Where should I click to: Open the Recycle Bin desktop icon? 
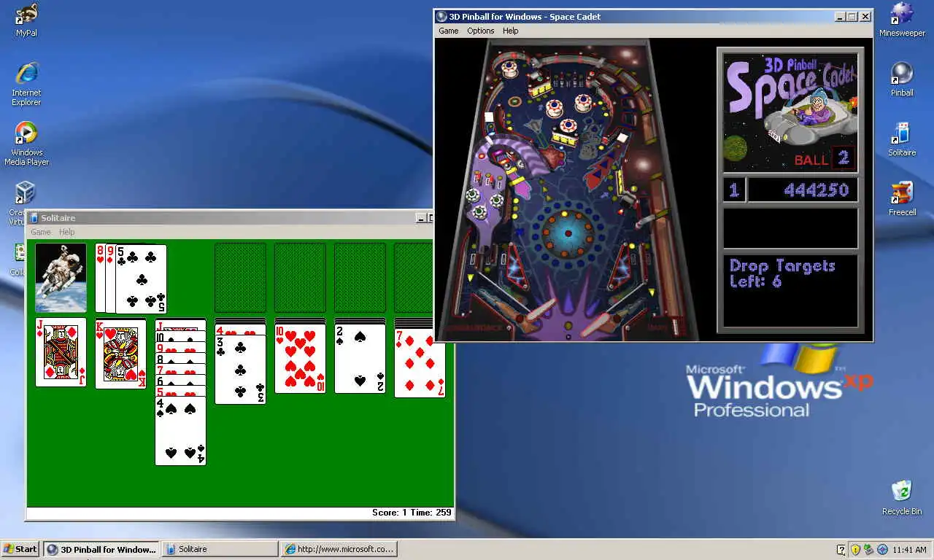coord(902,498)
